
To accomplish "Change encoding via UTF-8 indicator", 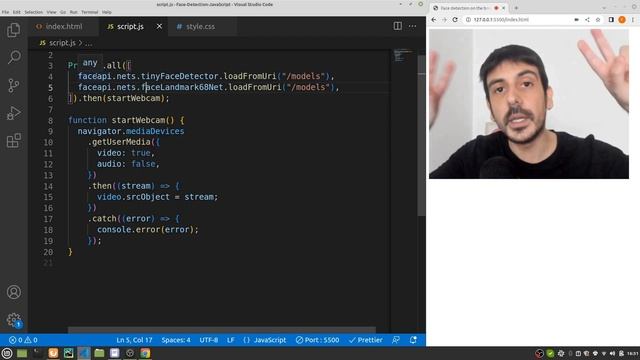I will pos(209,340).
